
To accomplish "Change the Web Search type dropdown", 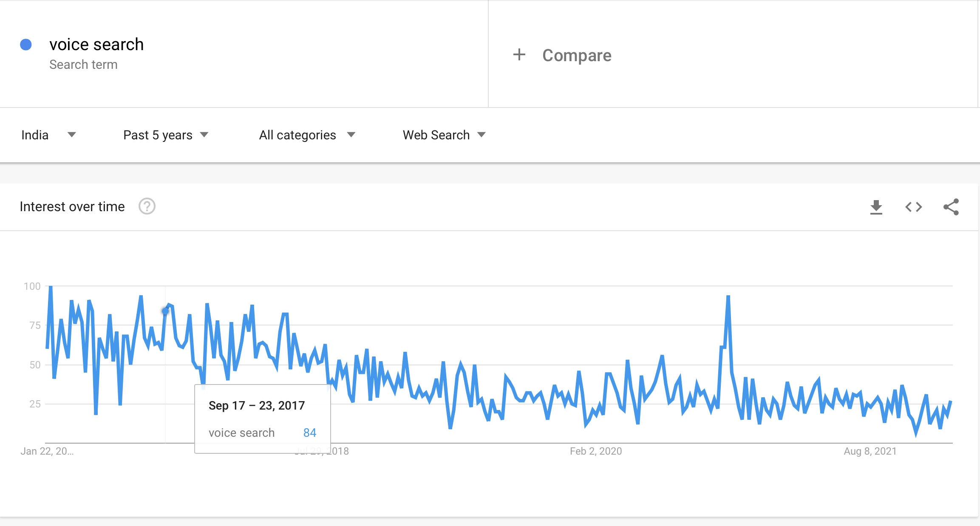I will point(444,135).
